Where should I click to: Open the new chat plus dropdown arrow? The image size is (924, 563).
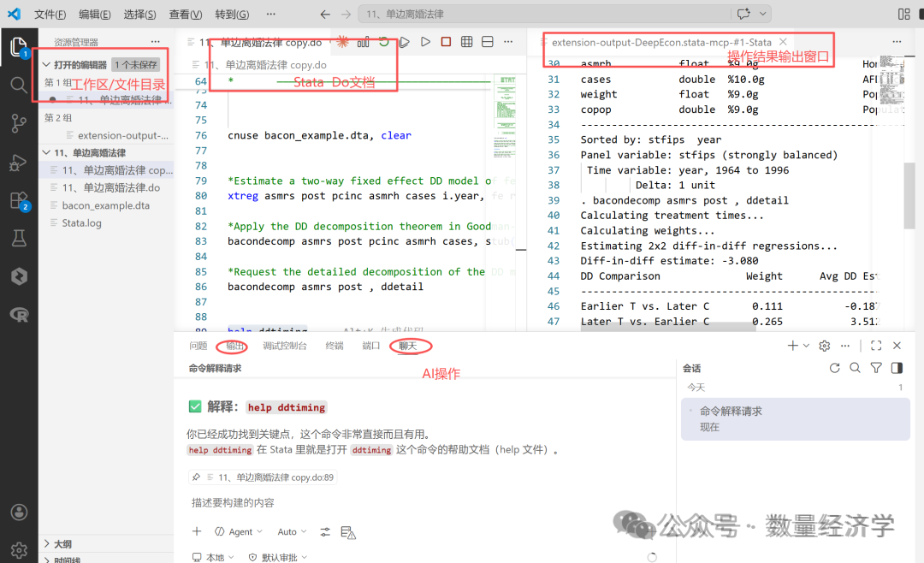click(806, 346)
